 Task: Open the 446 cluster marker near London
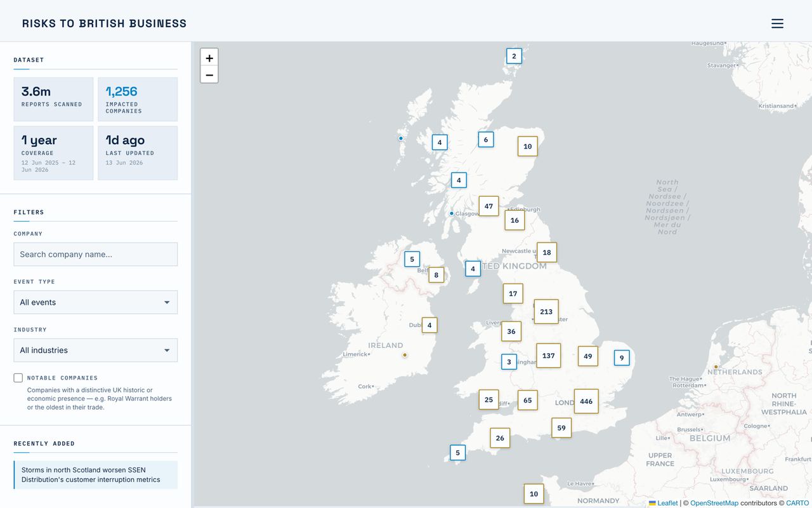pyautogui.click(x=586, y=401)
